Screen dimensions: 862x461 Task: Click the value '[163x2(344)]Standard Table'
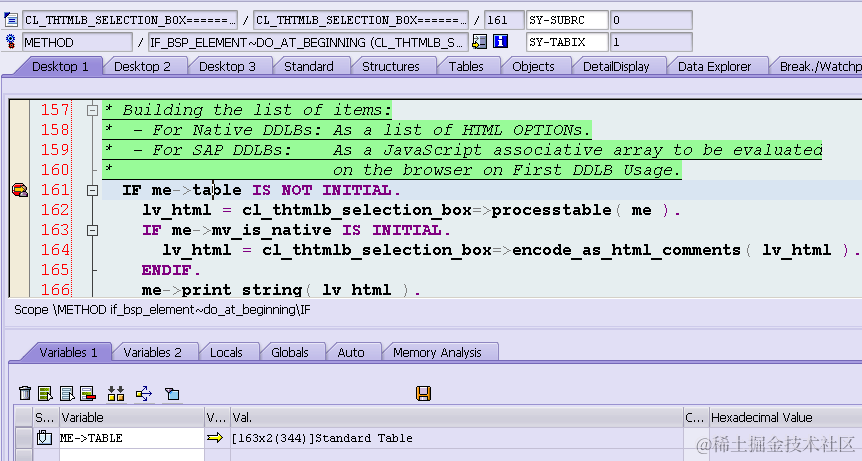[322, 438]
